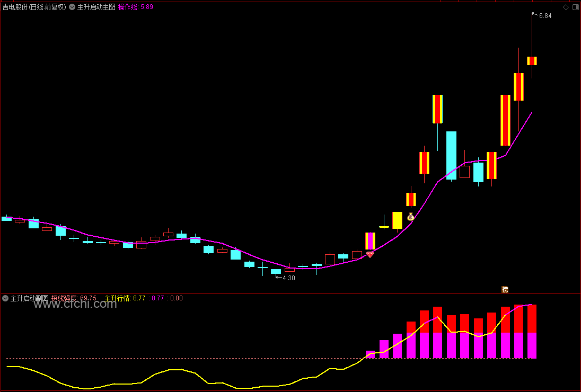This screenshot has height=392, width=581.
Task: Toggle the side panel icon at top right
Action: [x=576, y=7]
